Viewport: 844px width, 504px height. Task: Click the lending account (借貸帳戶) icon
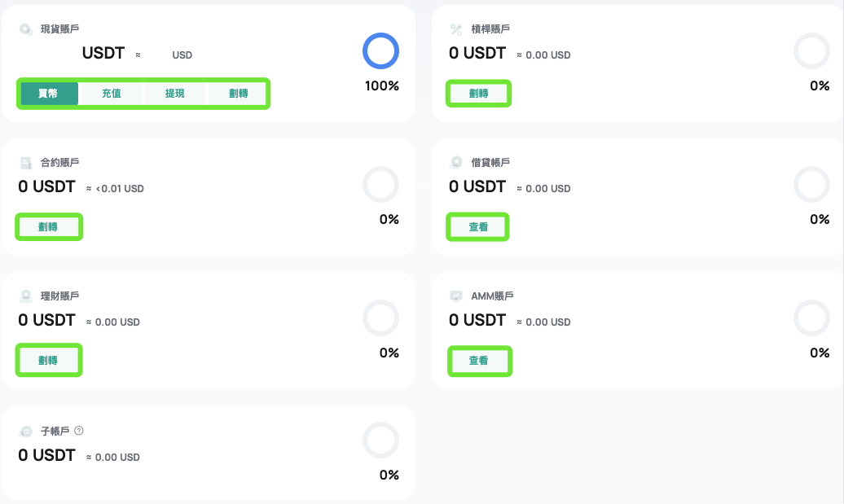click(x=456, y=163)
